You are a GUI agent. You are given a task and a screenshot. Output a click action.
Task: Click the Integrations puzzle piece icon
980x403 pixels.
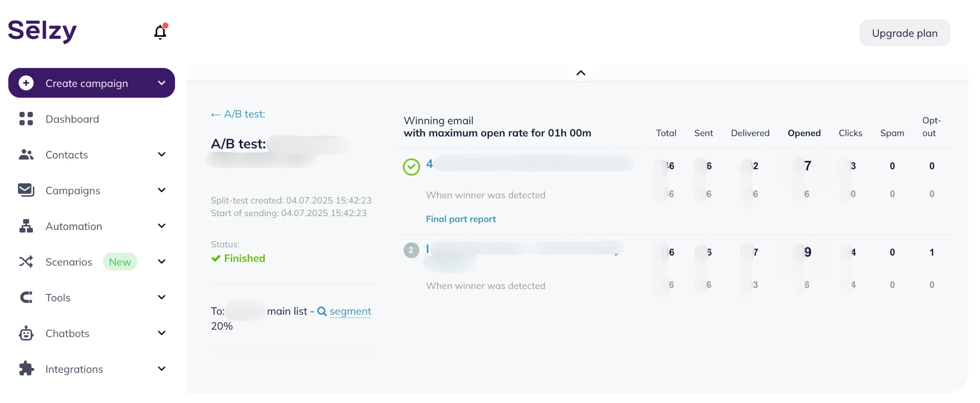coord(26,369)
